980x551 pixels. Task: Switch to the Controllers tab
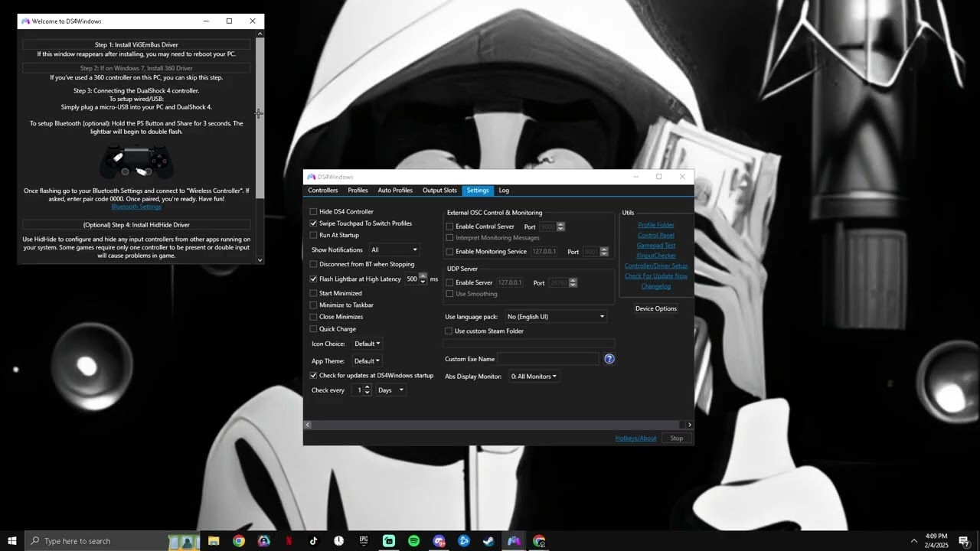[x=323, y=191]
